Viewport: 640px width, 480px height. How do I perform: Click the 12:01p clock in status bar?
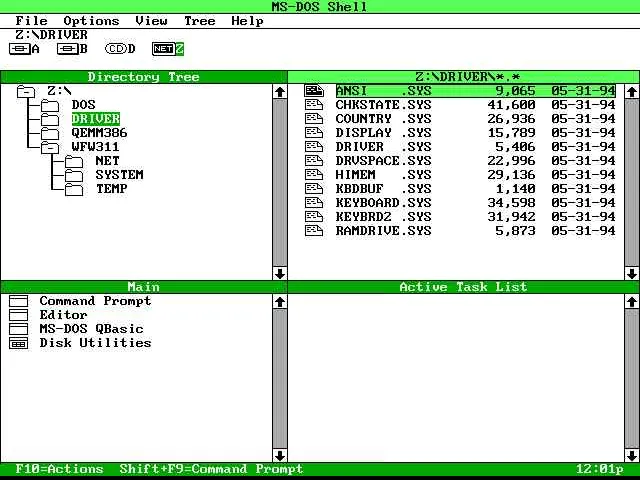[600, 469]
